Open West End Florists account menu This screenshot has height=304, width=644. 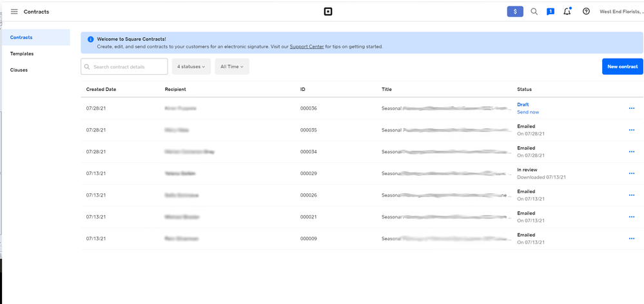[x=621, y=12]
